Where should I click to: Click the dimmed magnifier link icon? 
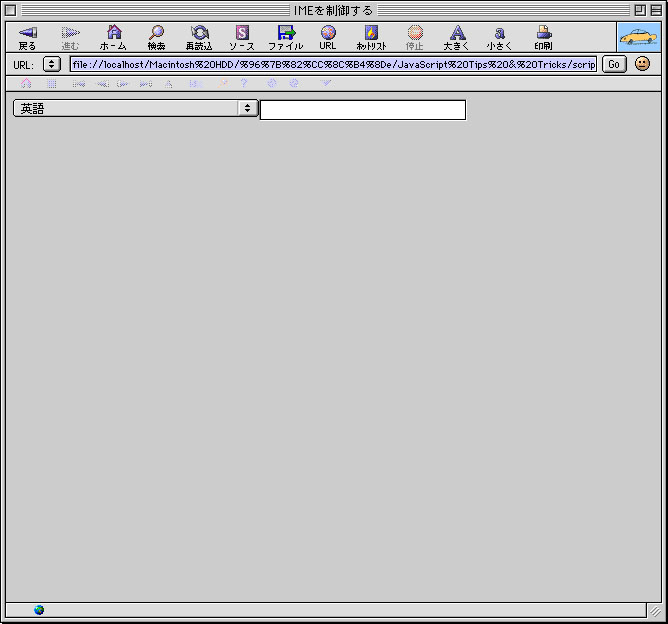[223, 83]
